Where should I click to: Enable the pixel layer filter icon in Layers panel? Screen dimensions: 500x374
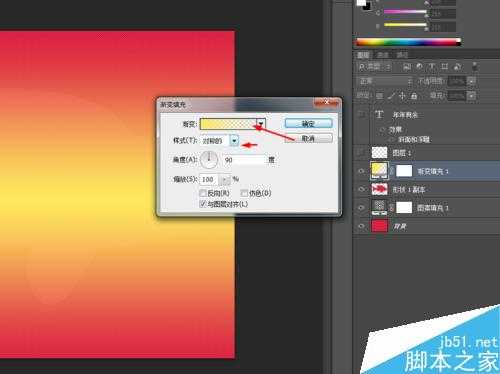pos(407,67)
